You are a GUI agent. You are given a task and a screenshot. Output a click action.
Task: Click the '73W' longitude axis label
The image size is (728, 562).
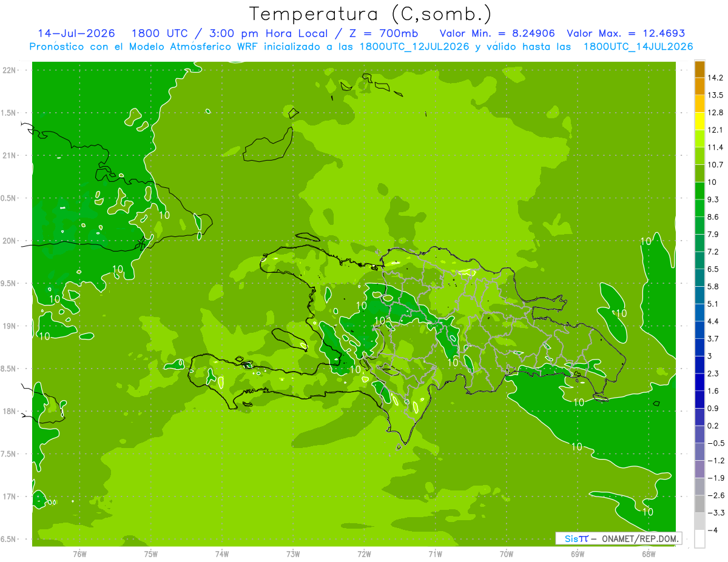click(293, 554)
